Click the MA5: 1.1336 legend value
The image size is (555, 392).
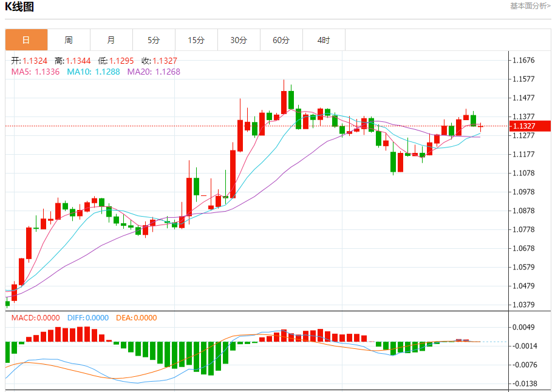click(35, 72)
